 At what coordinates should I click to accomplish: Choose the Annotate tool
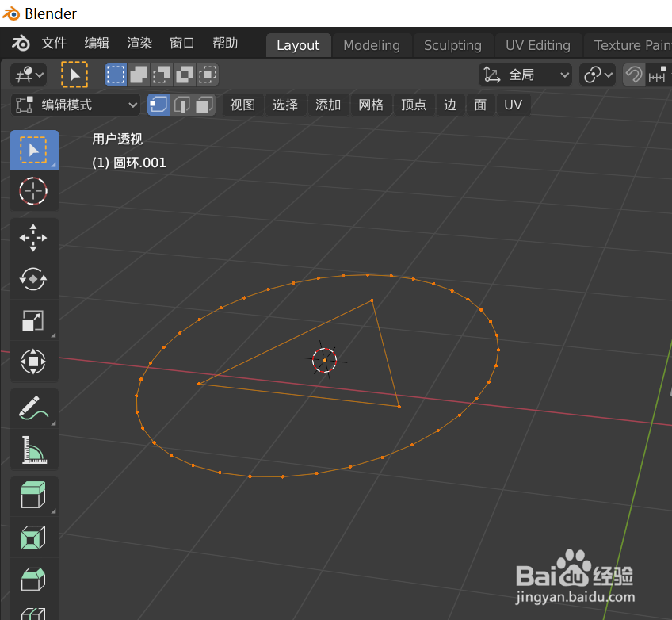click(x=33, y=408)
